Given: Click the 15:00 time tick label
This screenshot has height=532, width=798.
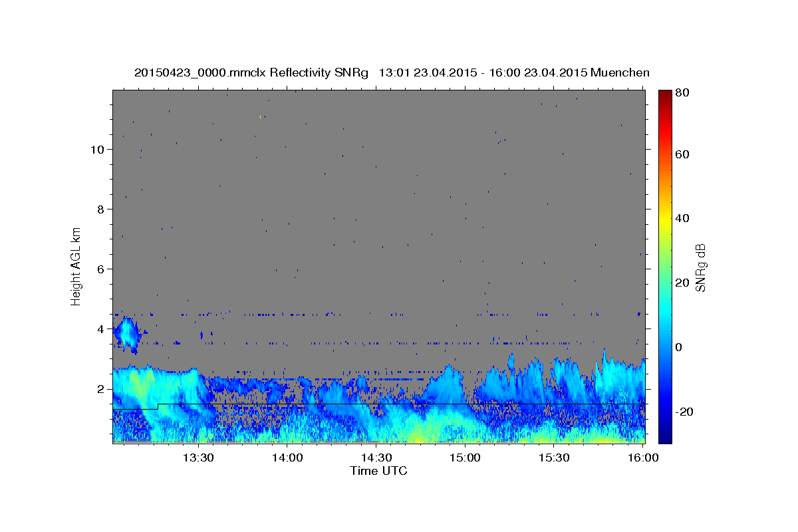Looking at the screenshot, I should [x=465, y=458].
